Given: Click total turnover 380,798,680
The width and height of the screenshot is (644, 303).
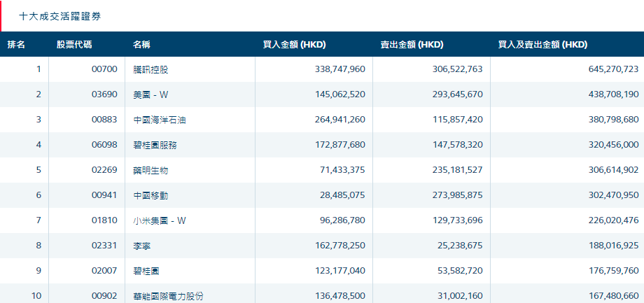Looking at the screenshot, I should tap(614, 120).
